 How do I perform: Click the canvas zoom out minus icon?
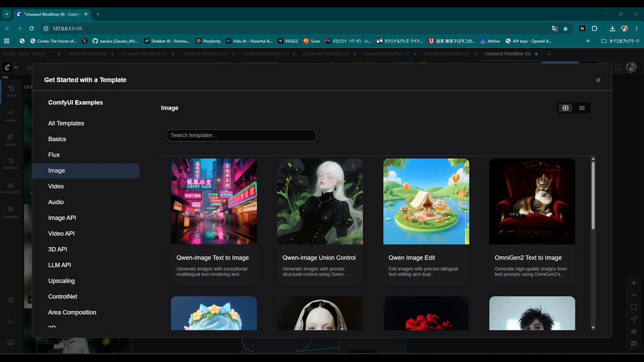634,295
